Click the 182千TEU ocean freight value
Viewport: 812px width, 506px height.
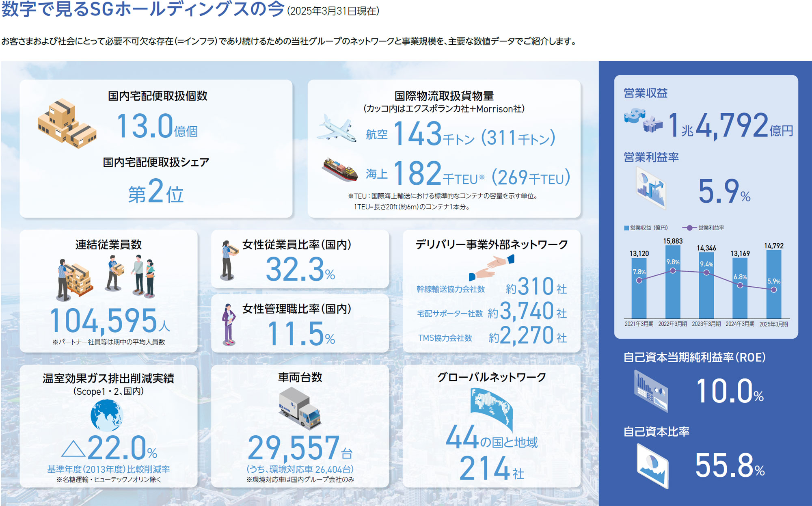(x=439, y=174)
